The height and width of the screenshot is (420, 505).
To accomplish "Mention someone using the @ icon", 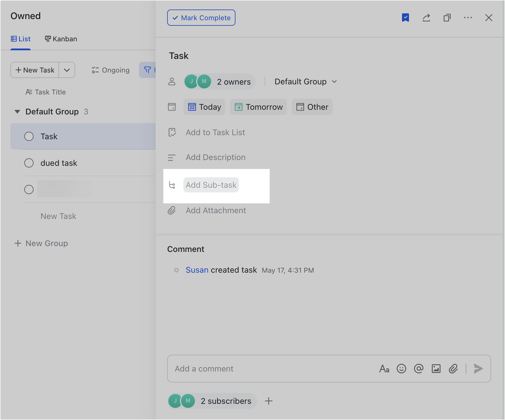I will point(419,368).
